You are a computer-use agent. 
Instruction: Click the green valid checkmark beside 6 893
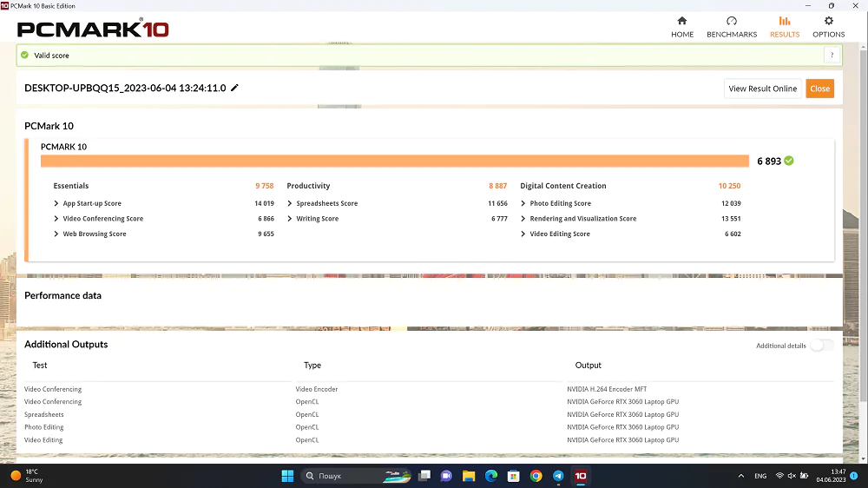[789, 161]
